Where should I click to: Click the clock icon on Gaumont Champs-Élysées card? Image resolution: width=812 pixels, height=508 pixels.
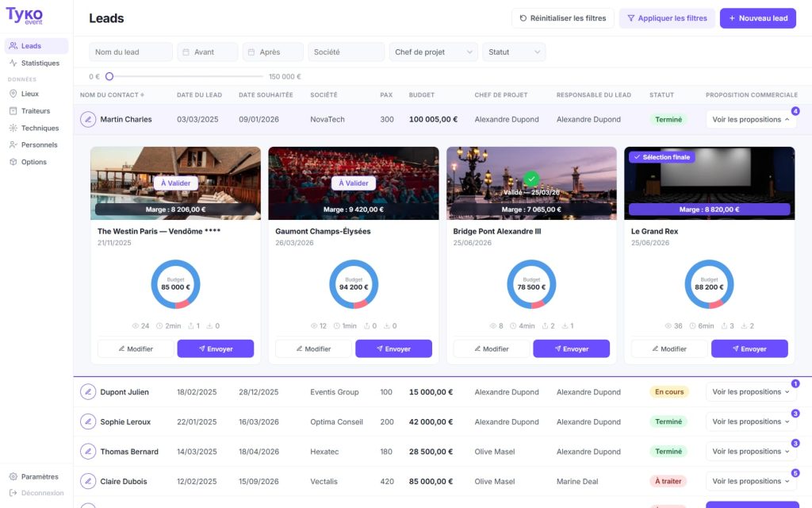click(336, 326)
